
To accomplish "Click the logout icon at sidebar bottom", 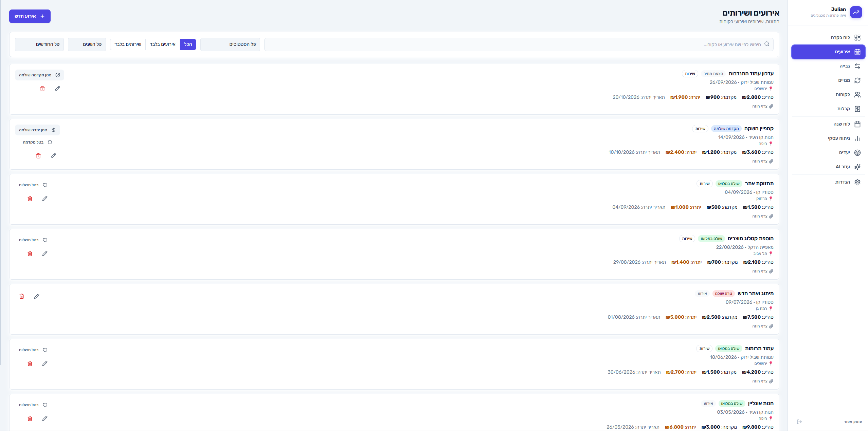I will [x=799, y=422].
